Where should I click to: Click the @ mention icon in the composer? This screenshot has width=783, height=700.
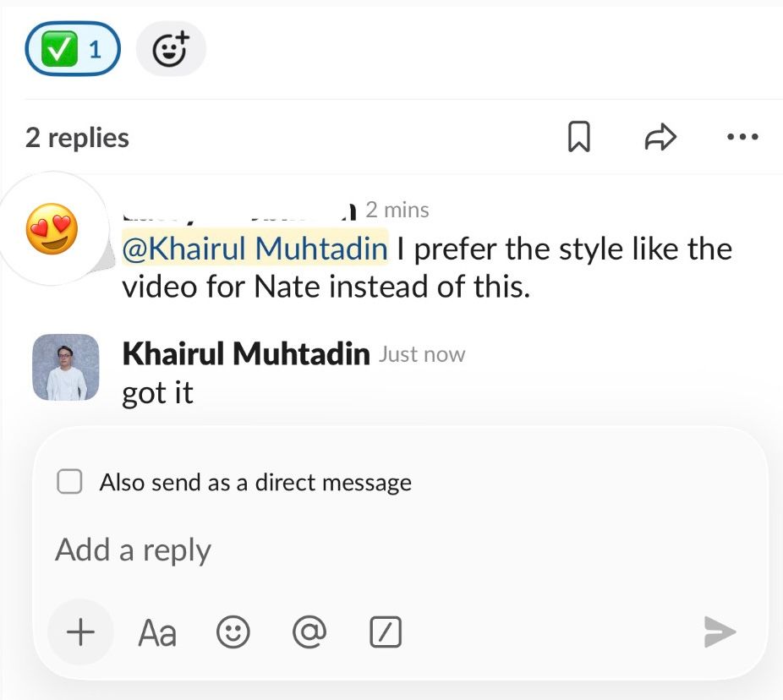pos(309,632)
